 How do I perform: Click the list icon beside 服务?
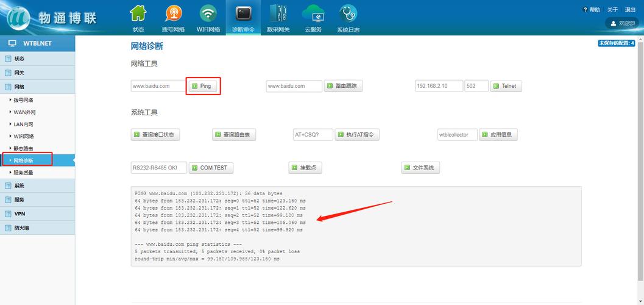(8, 199)
